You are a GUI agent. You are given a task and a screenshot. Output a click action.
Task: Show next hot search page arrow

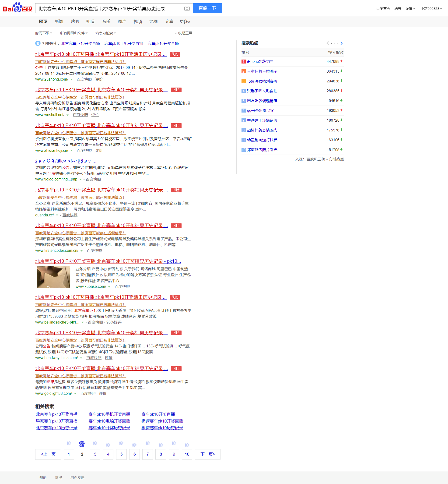(342, 43)
